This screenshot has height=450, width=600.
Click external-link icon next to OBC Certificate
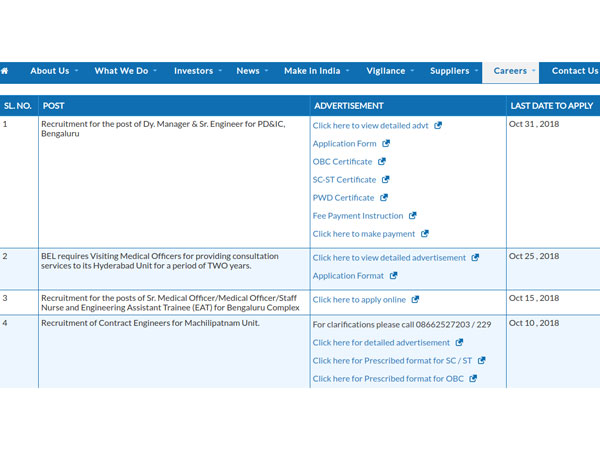382,161
